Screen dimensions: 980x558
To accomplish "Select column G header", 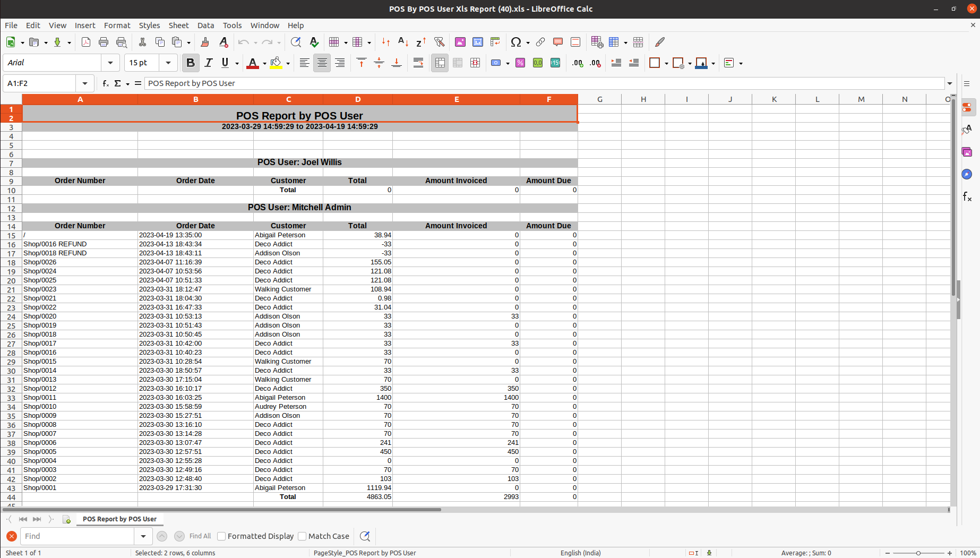I will [x=599, y=99].
